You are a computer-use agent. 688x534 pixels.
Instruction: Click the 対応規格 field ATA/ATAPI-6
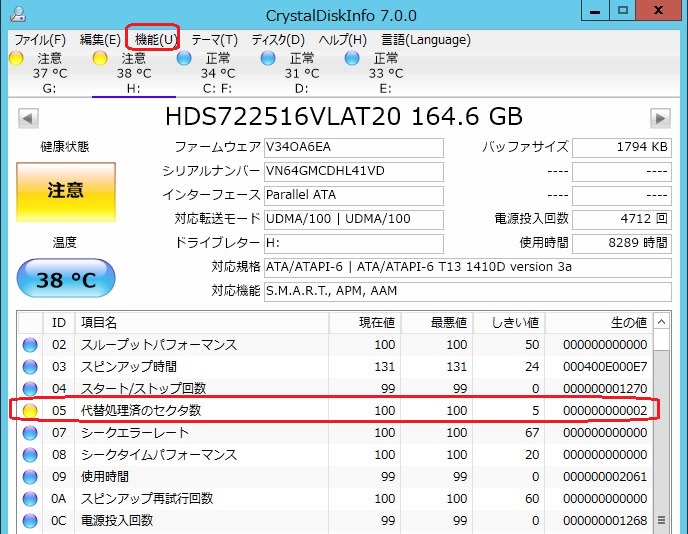468,268
